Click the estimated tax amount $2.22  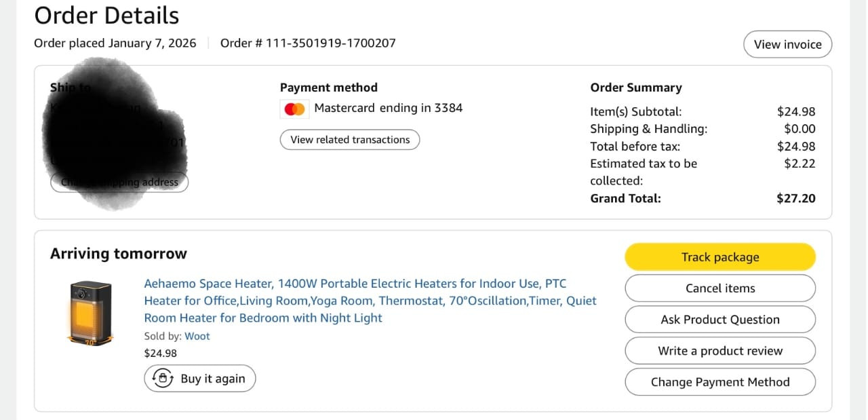pyautogui.click(x=800, y=164)
